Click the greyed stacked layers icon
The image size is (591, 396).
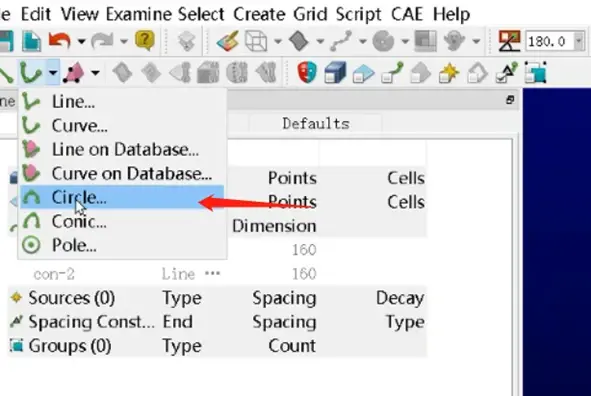click(x=186, y=41)
